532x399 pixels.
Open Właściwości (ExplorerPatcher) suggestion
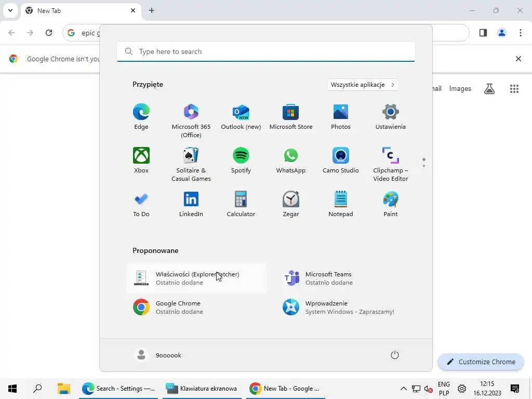[197, 278]
